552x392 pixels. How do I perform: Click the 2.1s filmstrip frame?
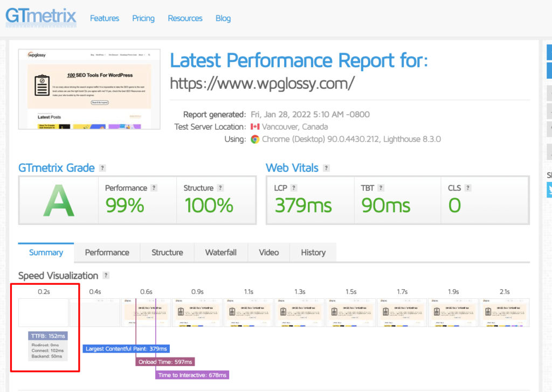point(505,312)
